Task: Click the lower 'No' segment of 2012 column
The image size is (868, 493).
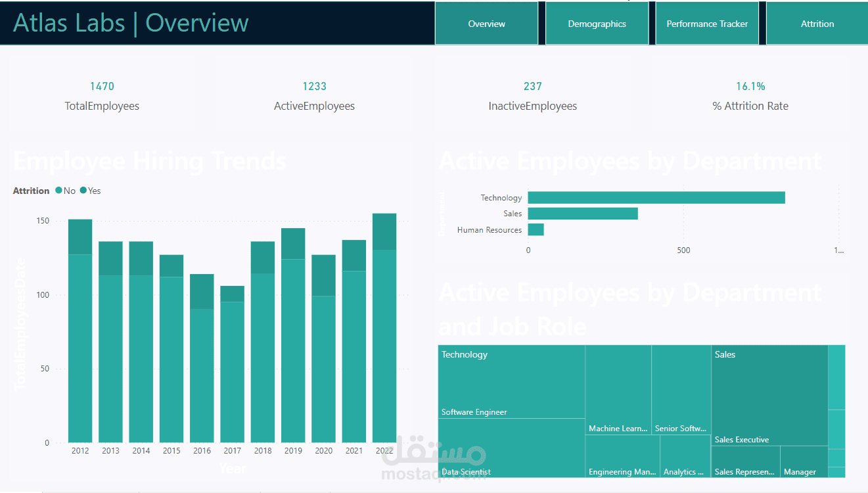Action: 80,348
